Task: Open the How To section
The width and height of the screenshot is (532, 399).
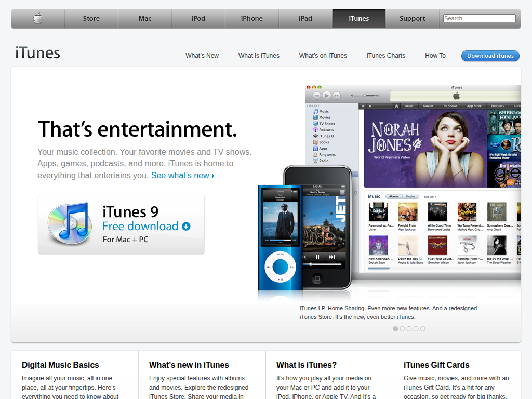Action: coord(435,55)
